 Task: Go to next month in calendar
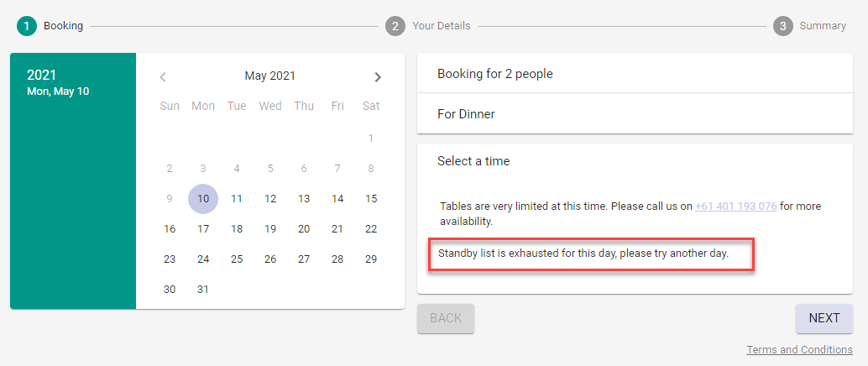tap(378, 77)
